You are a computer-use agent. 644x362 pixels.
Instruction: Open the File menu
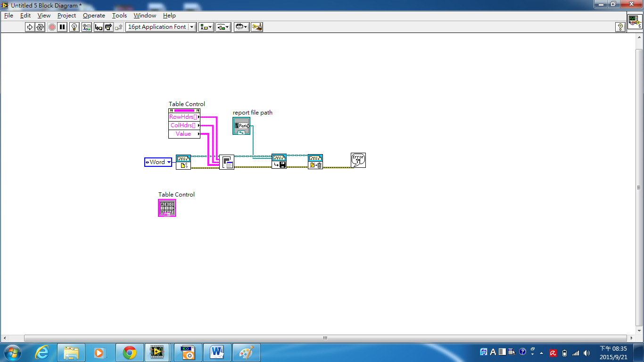(x=8, y=16)
